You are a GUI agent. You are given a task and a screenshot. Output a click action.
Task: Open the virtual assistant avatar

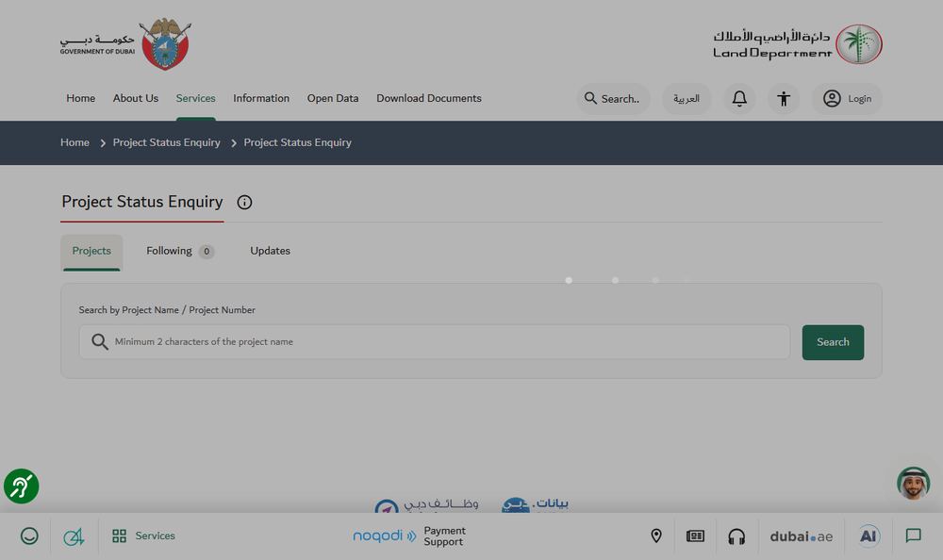(x=913, y=483)
